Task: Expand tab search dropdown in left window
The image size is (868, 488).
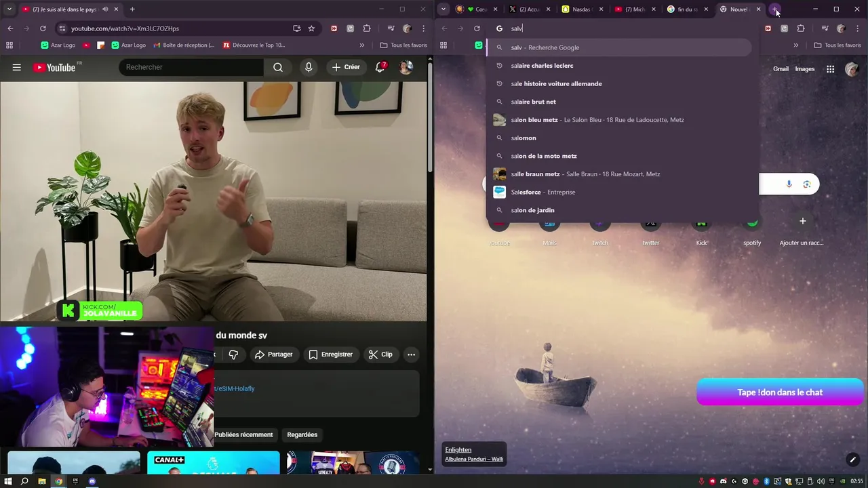Action: (9, 9)
